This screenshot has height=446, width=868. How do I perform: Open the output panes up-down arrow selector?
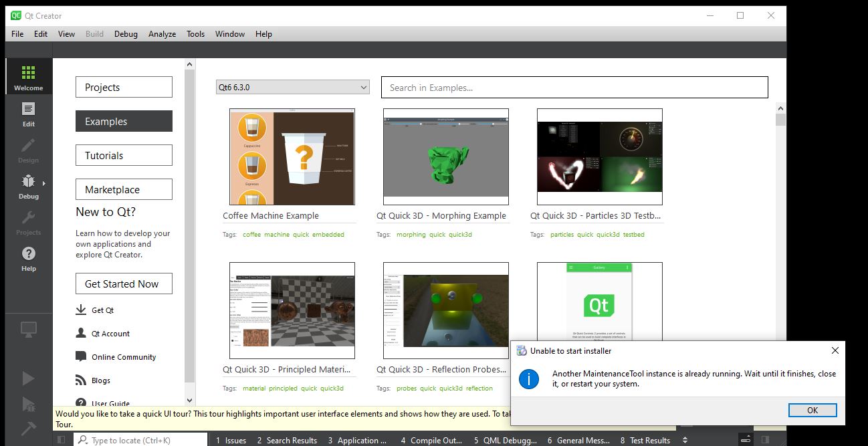[684, 440]
